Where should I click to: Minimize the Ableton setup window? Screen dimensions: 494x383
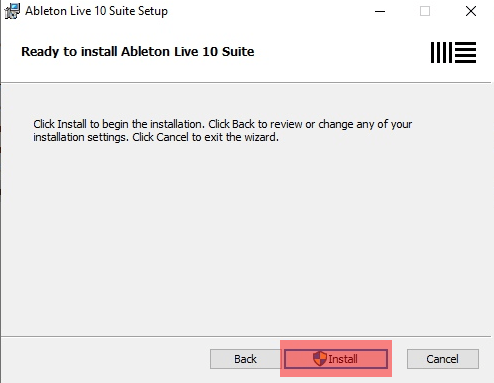click(380, 11)
